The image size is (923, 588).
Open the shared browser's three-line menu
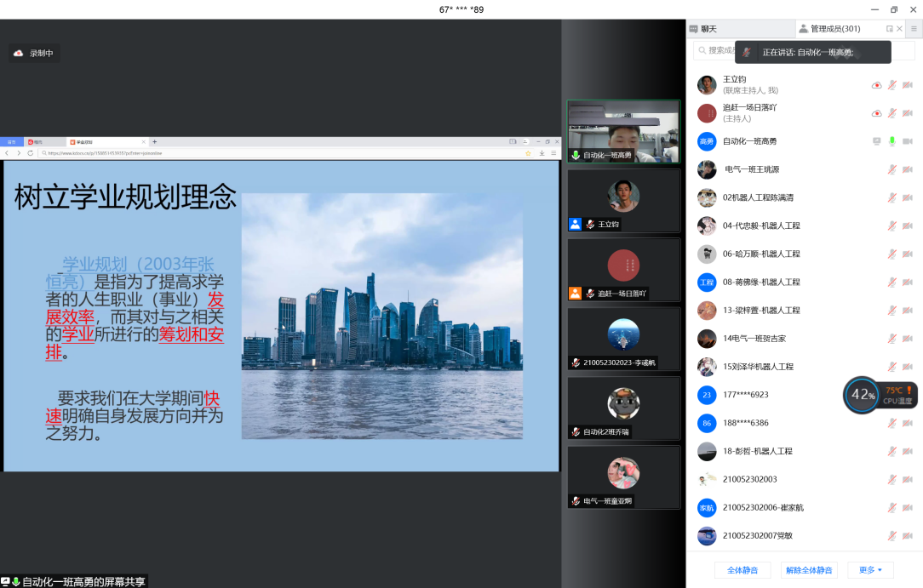[x=553, y=153]
